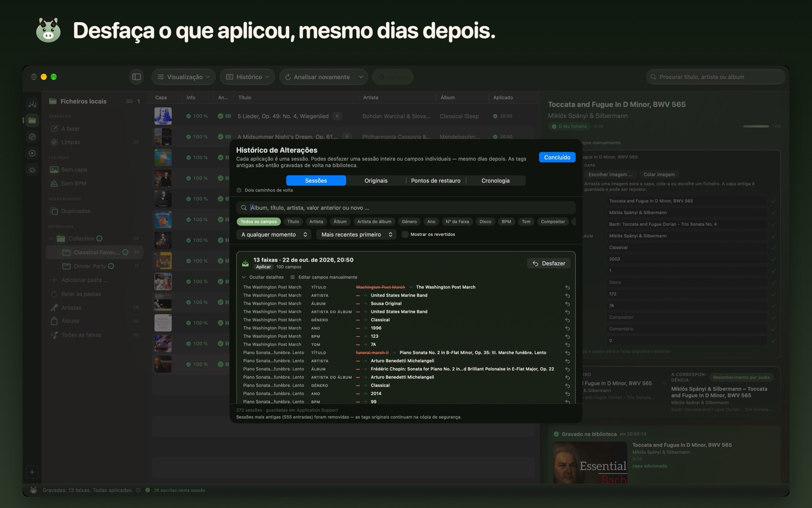Click the session apply icon beside 13 faixas

245,263
